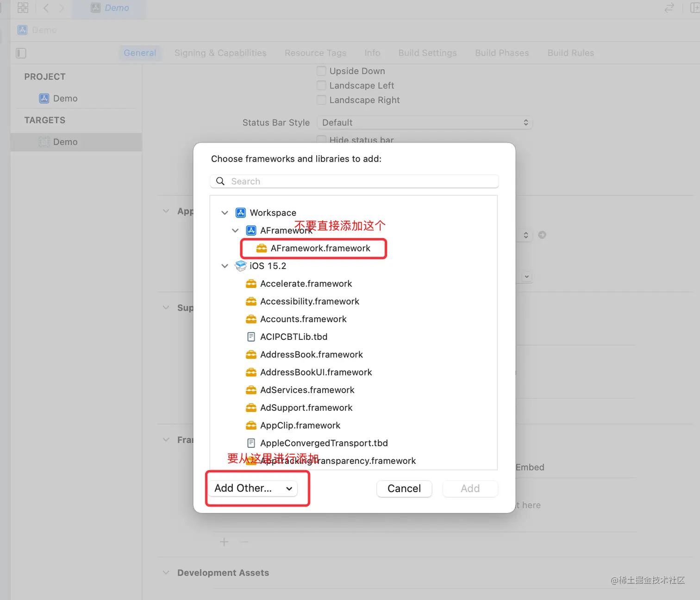The width and height of the screenshot is (700, 600).
Task: Enable the Upside Down orientation checkbox
Action: 321,71
